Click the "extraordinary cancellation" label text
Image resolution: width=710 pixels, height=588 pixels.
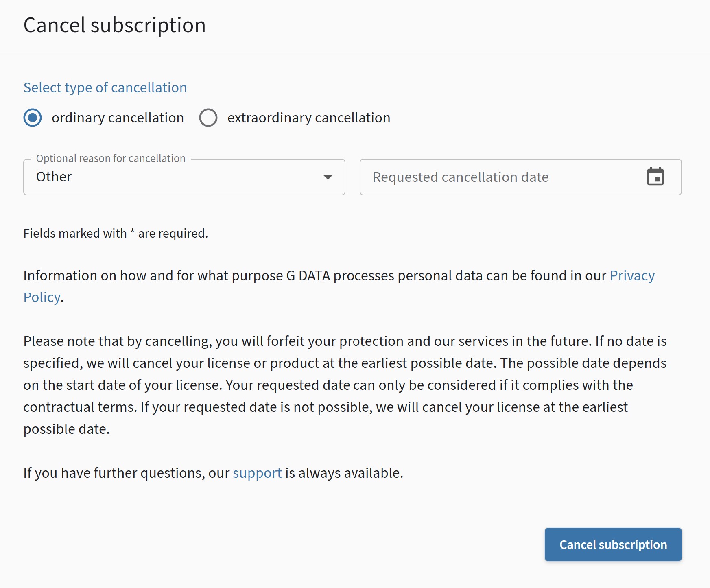coord(308,118)
